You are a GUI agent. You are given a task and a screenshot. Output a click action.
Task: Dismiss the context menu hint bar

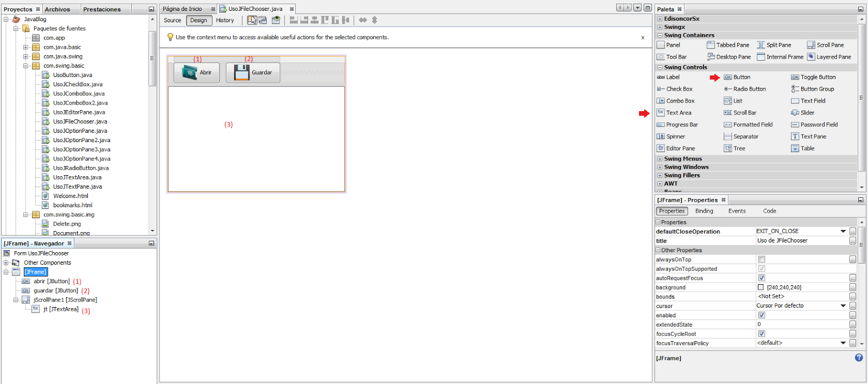(x=643, y=37)
